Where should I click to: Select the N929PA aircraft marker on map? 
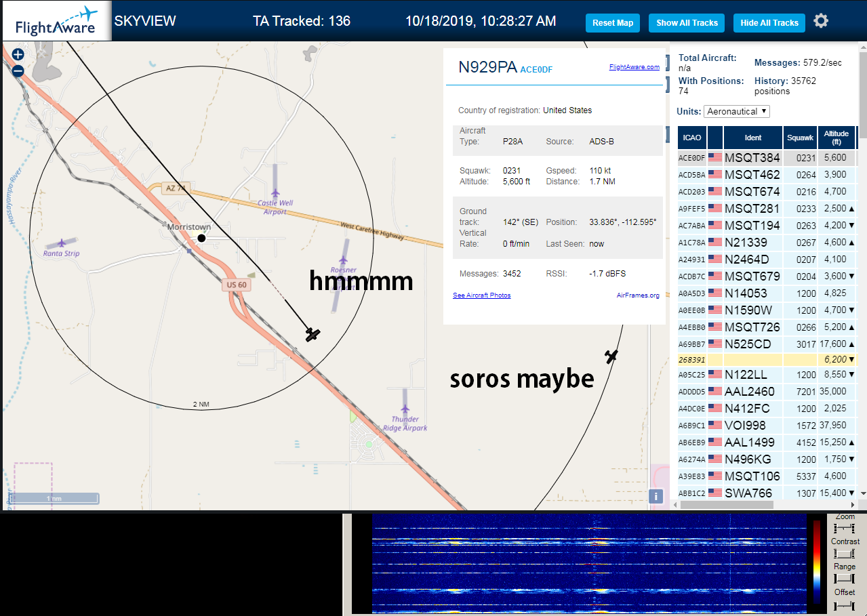tap(312, 334)
